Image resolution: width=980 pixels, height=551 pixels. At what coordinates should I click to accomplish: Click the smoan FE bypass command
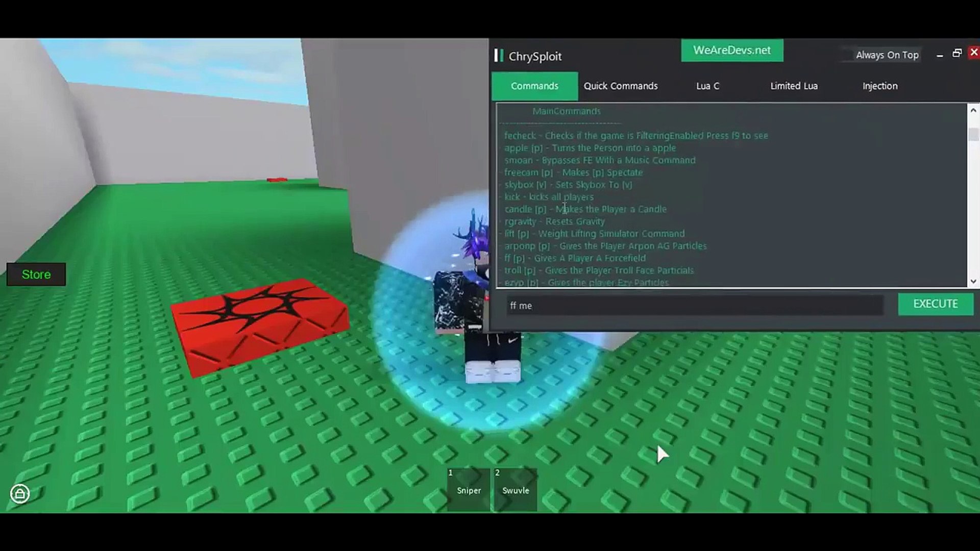coord(599,160)
